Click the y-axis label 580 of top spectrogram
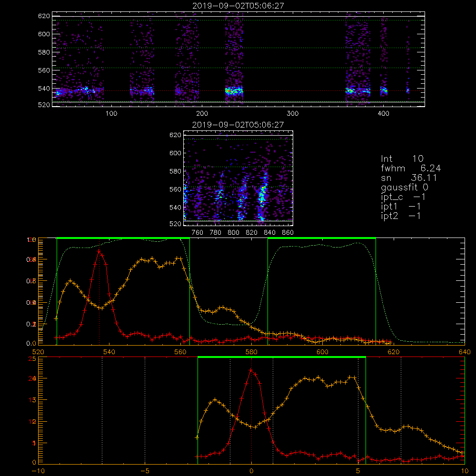The height and width of the screenshot is (476, 476). 44,52
